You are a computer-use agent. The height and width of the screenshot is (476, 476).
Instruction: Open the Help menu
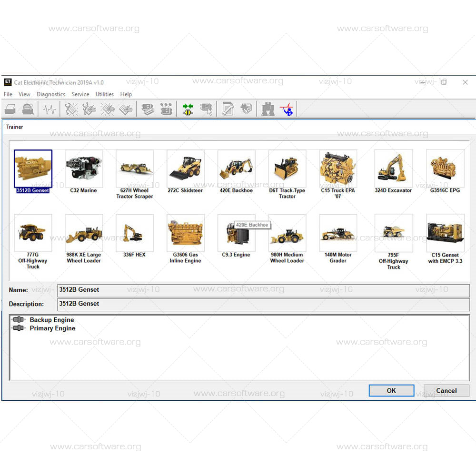(x=126, y=94)
